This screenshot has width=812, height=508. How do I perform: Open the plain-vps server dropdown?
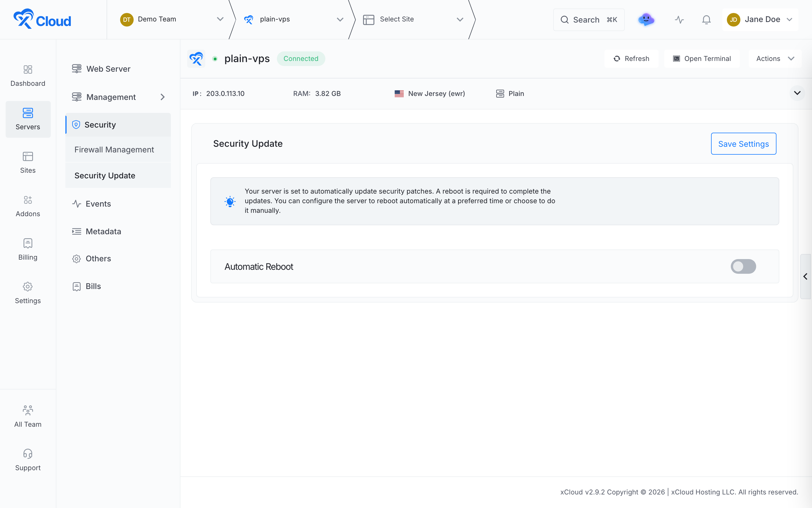click(x=294, y=19)
